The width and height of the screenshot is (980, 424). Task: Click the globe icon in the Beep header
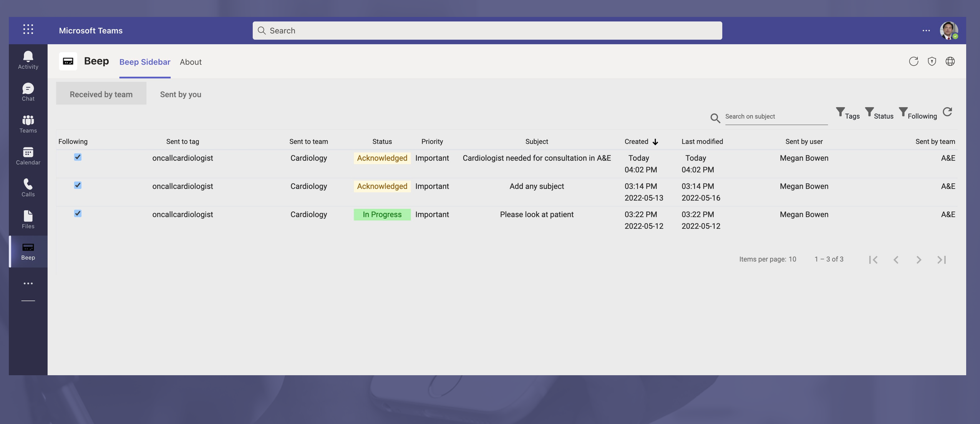pos(950,61)
